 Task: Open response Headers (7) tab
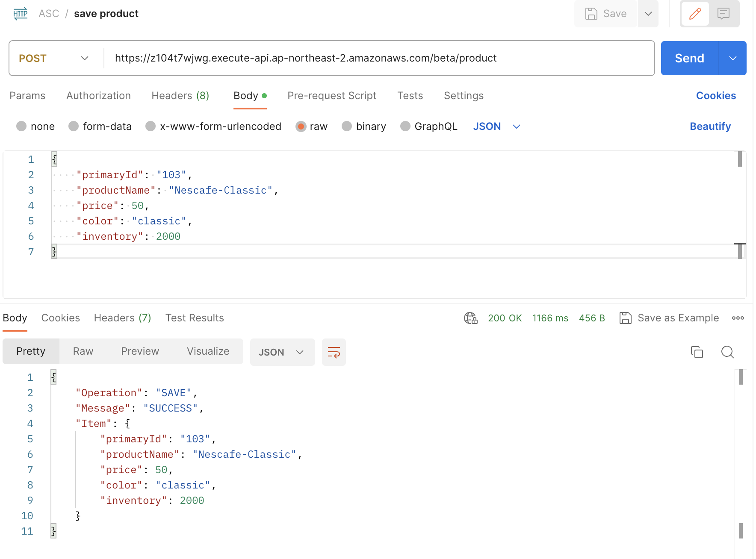click(122, 318)
